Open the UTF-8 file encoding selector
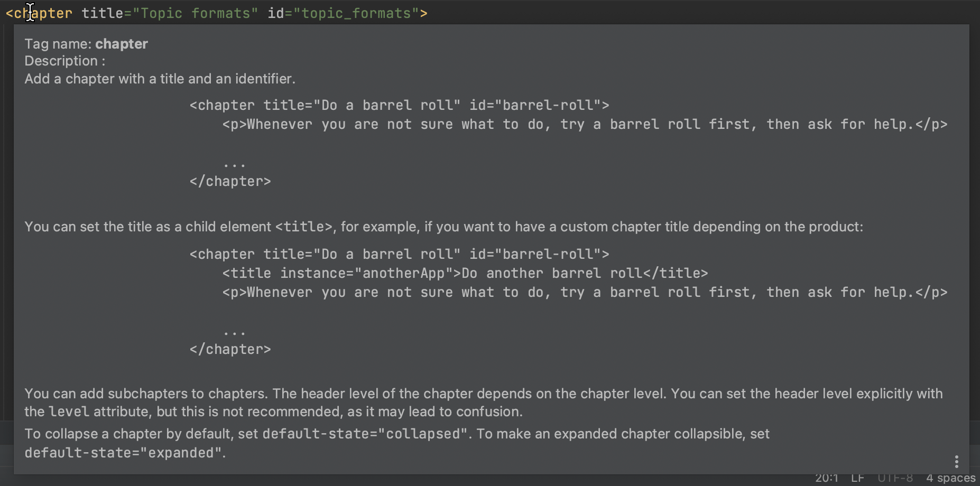The height and width of the screenshot is (486, 980). point(894,477)
